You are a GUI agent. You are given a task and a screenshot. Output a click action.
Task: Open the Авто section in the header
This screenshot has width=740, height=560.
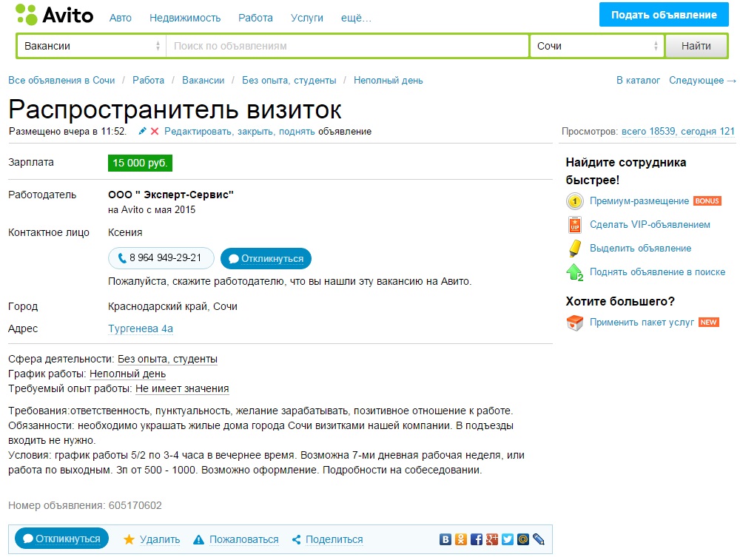coord(121,18)
